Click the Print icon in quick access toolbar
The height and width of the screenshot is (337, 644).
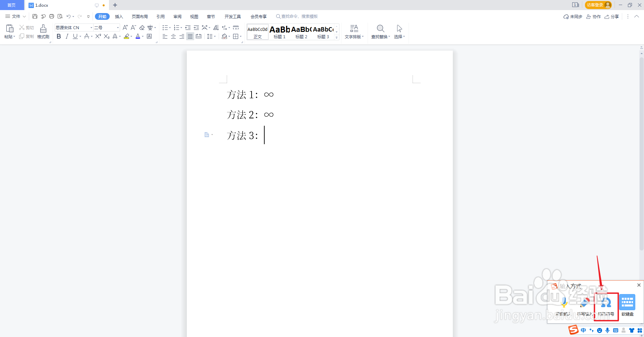[x=52, y=16]
